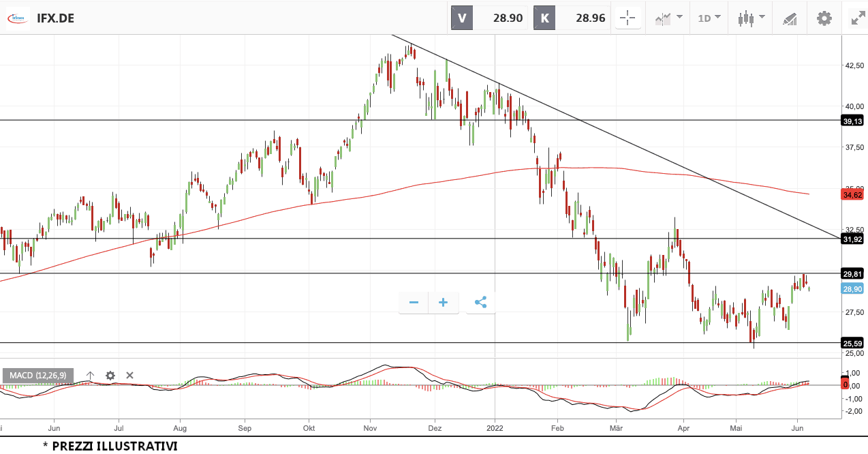The height and width of the screenshot is (454, 868).
Task: Remove MACD indicator with X
Action: point(129,375)
